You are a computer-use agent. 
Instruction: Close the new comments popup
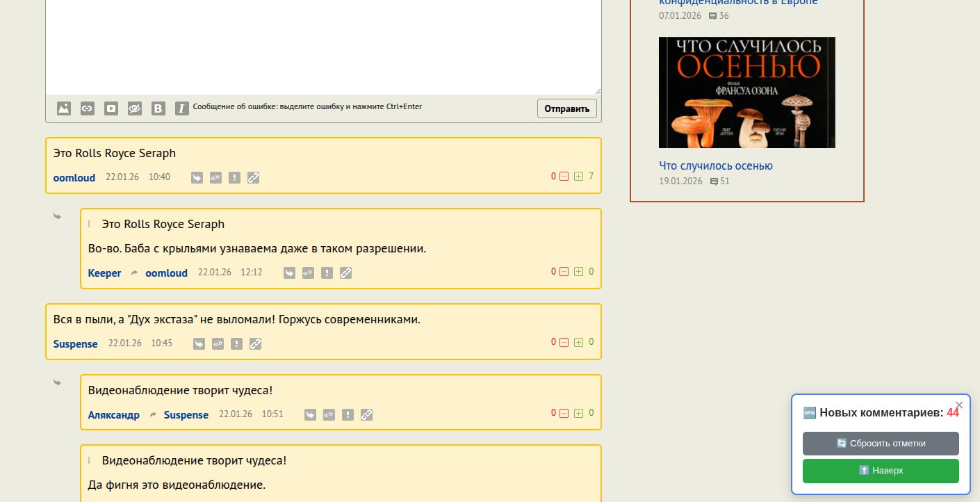(959, 405)
